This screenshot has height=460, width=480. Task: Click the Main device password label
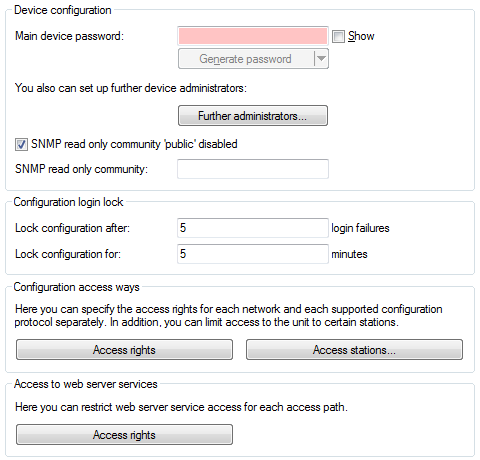point(69,36)
